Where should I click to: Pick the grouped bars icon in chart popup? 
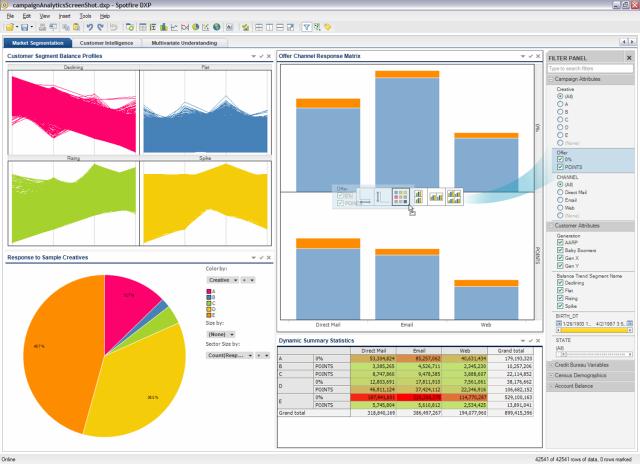(436, 197)
